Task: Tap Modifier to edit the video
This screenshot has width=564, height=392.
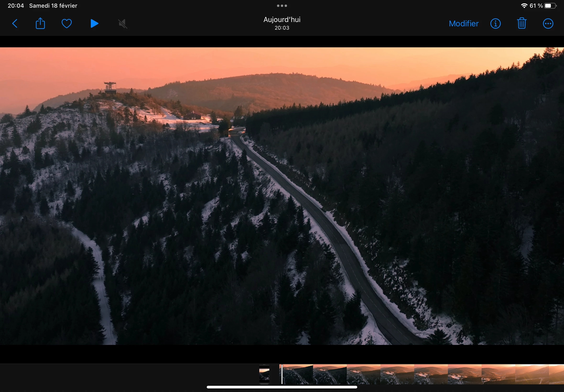Action: point(464,24)
